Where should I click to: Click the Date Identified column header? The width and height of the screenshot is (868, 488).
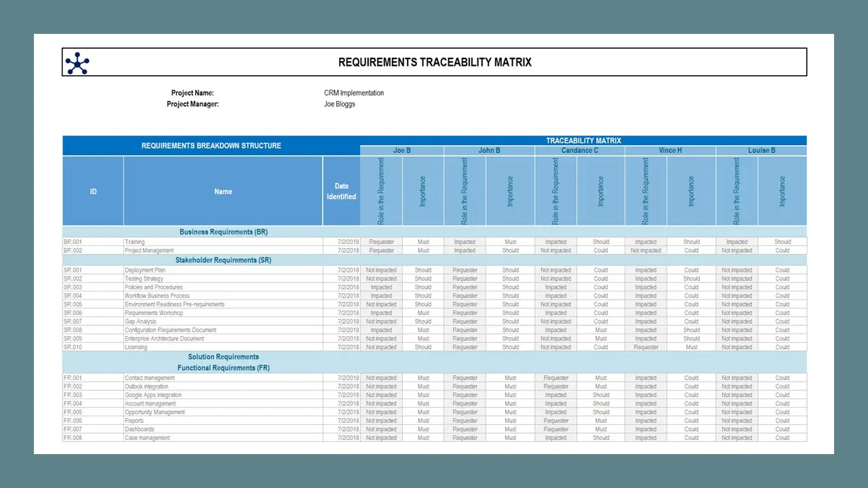coord(341,191)
